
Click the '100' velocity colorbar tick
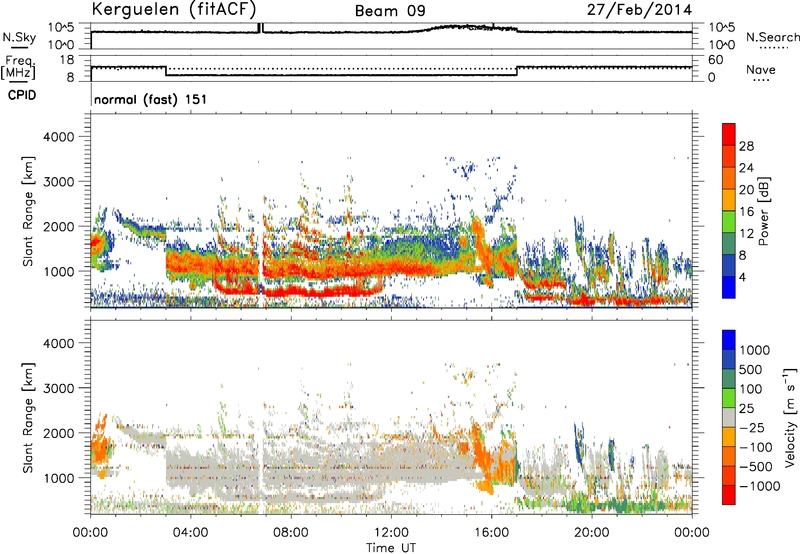751,389
